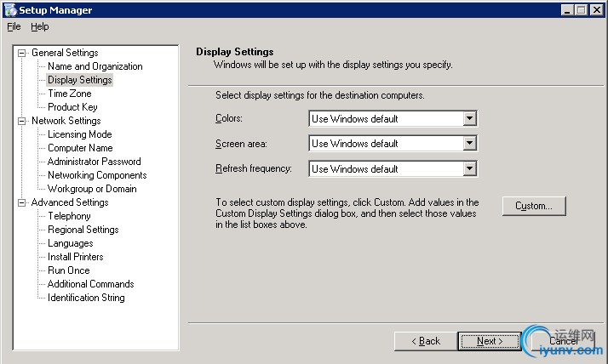Select Administrator Password in the tree

click(94, 162)
